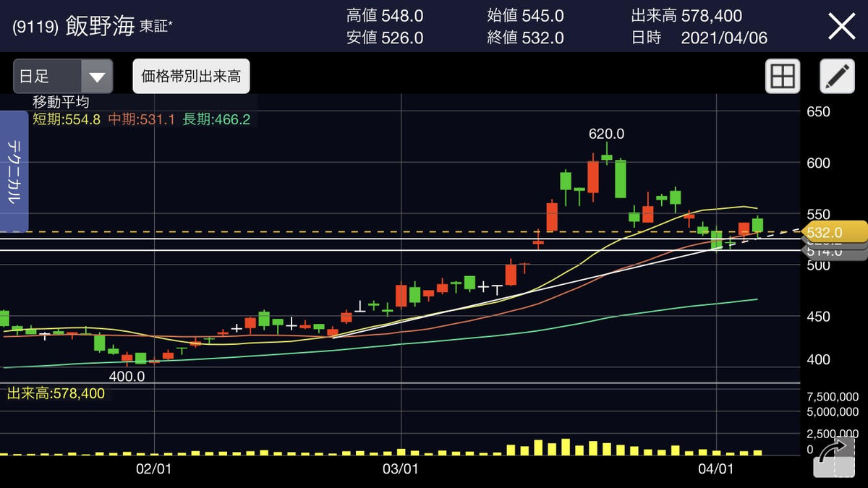Tap the 出来高:578,400 volume label
Screen dimensions: 868x488
coord(56,393)
